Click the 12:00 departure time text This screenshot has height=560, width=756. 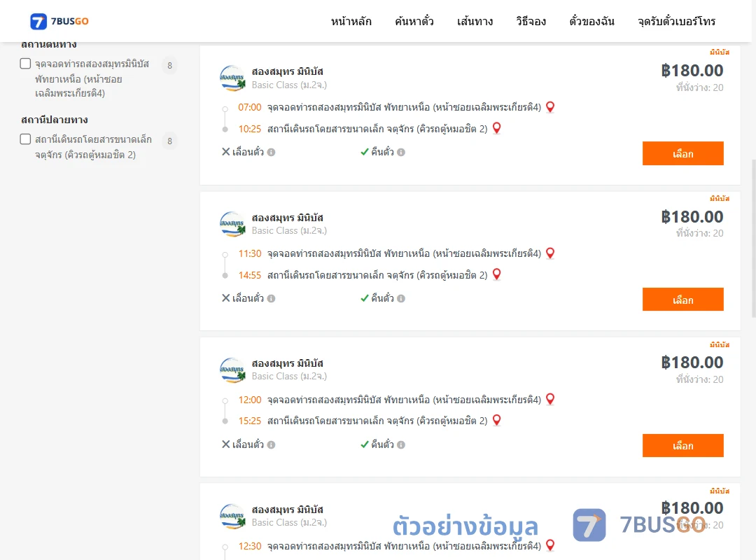pos(250,400)
